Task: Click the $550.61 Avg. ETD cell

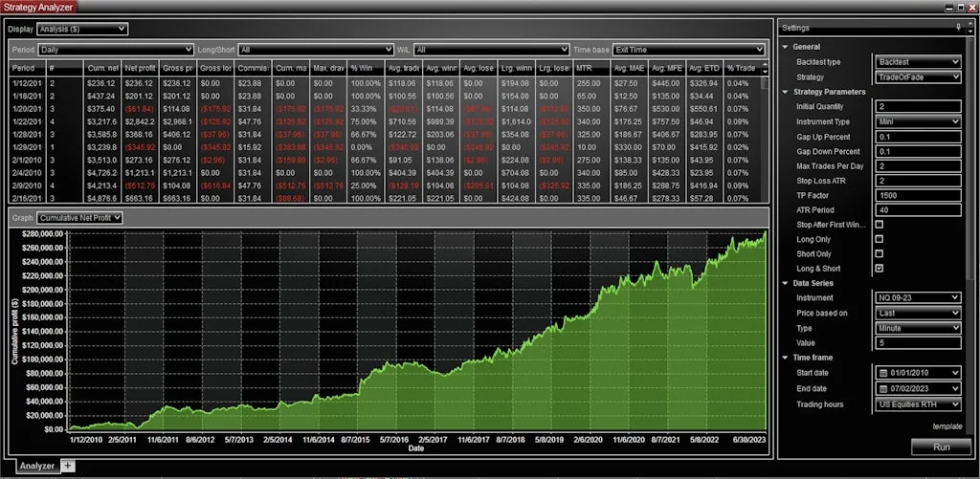Action: coord(704,109)
